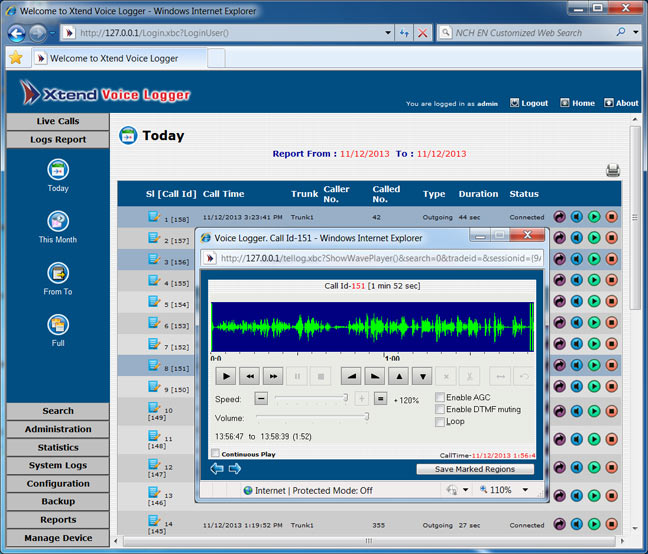
Task: Open the Reports section
Action: pos(58,520)
